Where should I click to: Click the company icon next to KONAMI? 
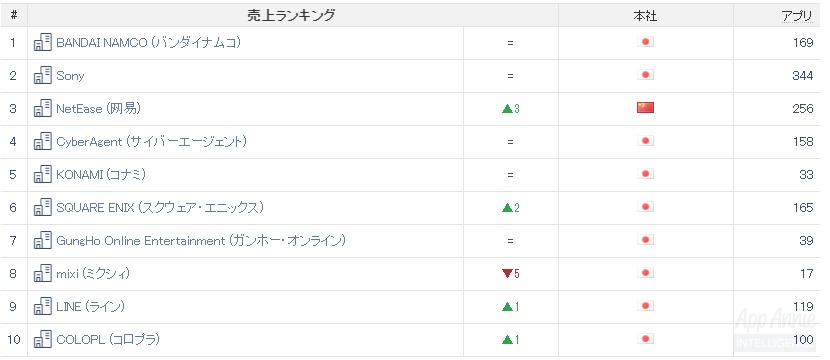coord(43,174)
